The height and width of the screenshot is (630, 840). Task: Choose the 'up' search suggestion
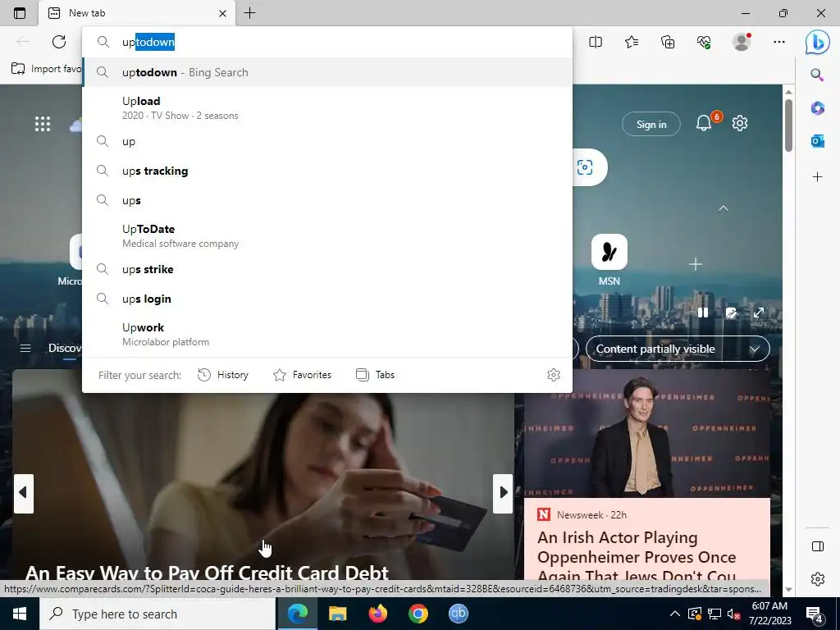coord(327,141)
